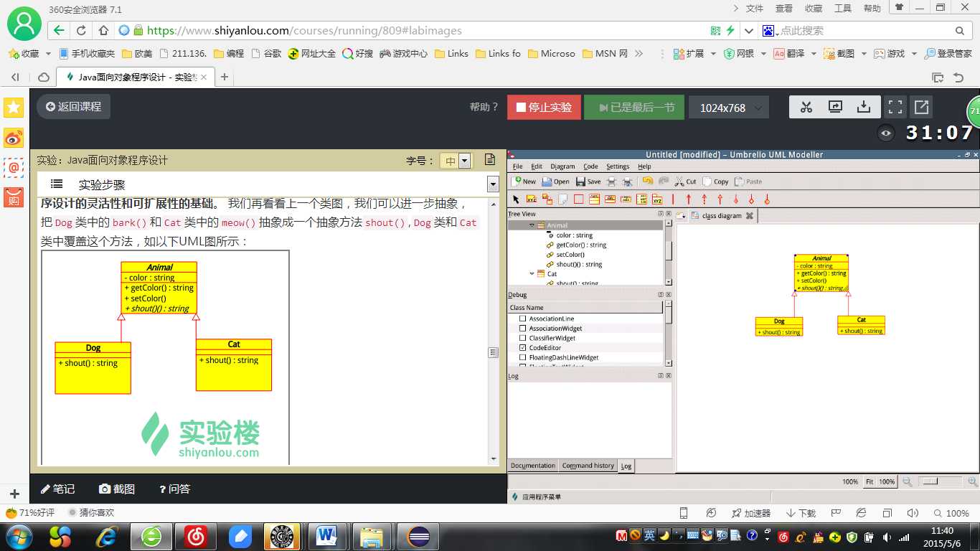Choose the note tool in Umbrello toolbar
This screenshot has width=980, height=551.
pos(562,199)
